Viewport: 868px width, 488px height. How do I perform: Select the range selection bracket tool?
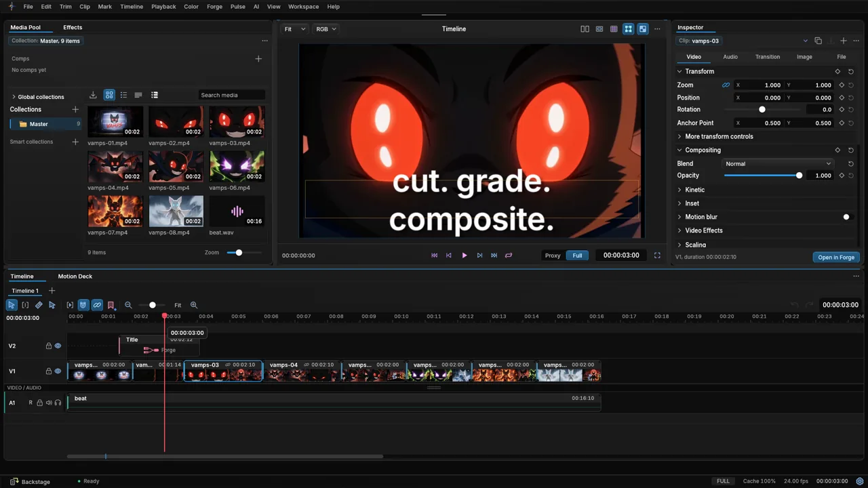[25, 305]
